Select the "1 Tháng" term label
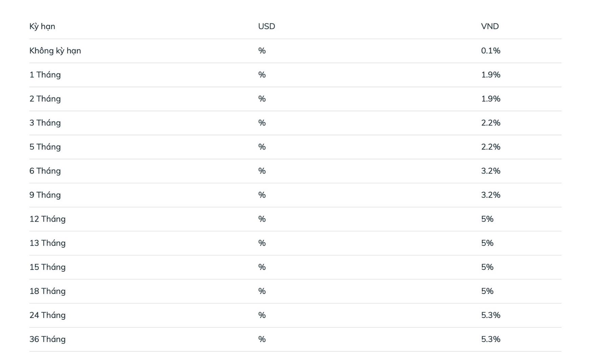Image resolution: width=589 pixels, height=364 pixels. 45,75
